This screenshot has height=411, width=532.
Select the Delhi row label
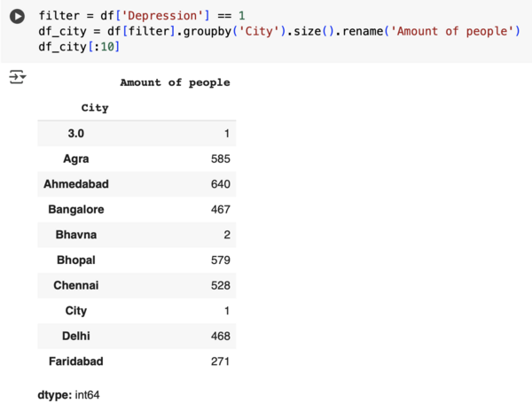tap(76, 337)
